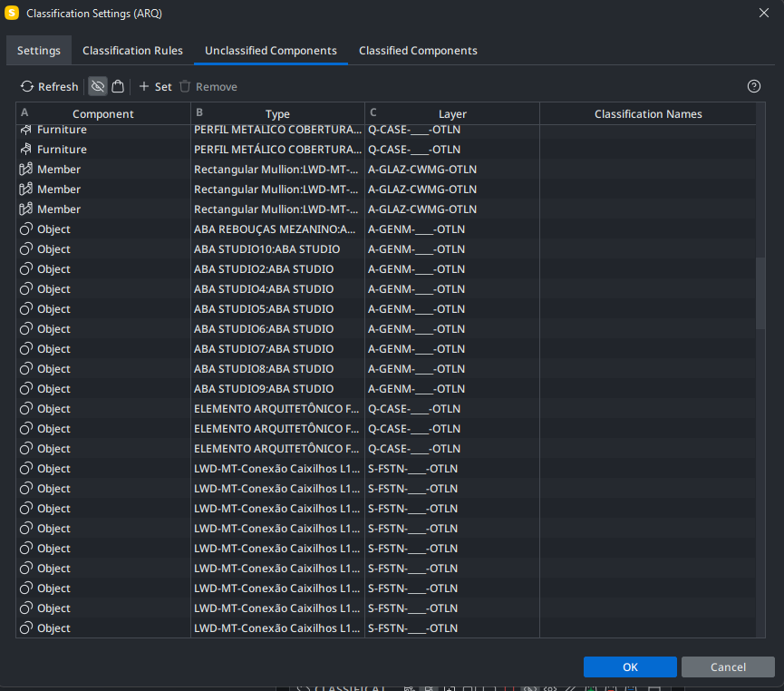The image size is (784, 691).
Task: Select type cell ABA STUDIO7:ABA STUDIO
Action: click(277, 349)
